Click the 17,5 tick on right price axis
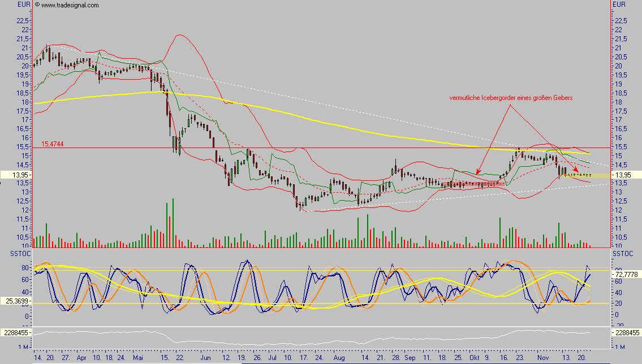This screenshot has height=364, width=642. pyautogui.click(x=621, y=111)
